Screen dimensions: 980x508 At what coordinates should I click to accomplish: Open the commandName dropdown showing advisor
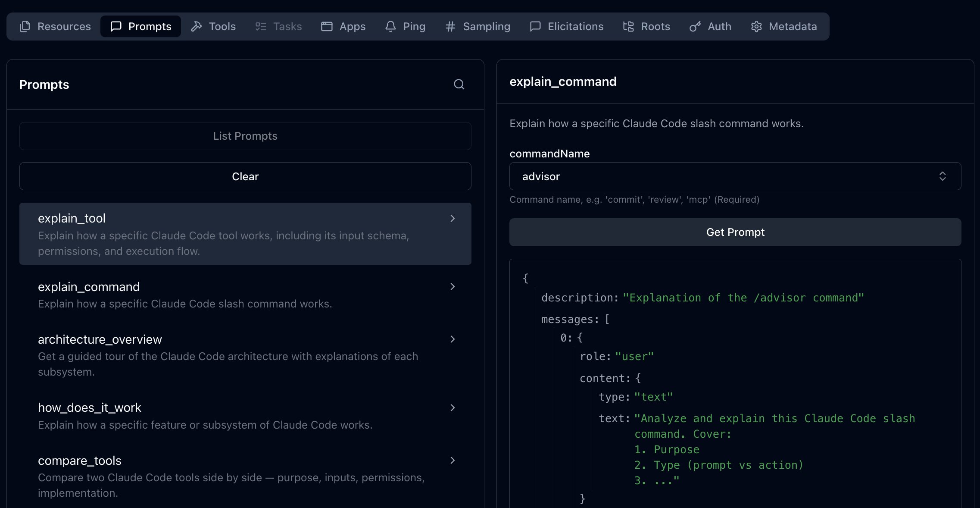pyautogui.click(x=735, y=176)
